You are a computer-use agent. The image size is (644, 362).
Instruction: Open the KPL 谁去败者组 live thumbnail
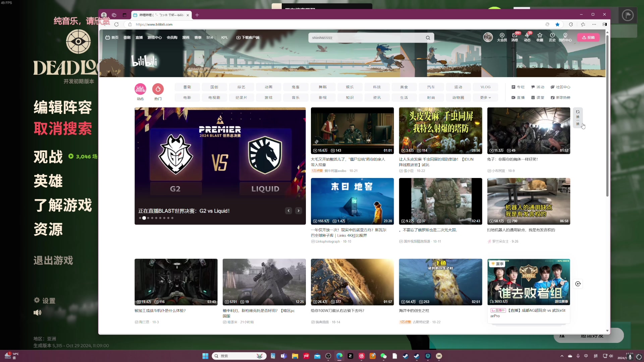point(529,282)
